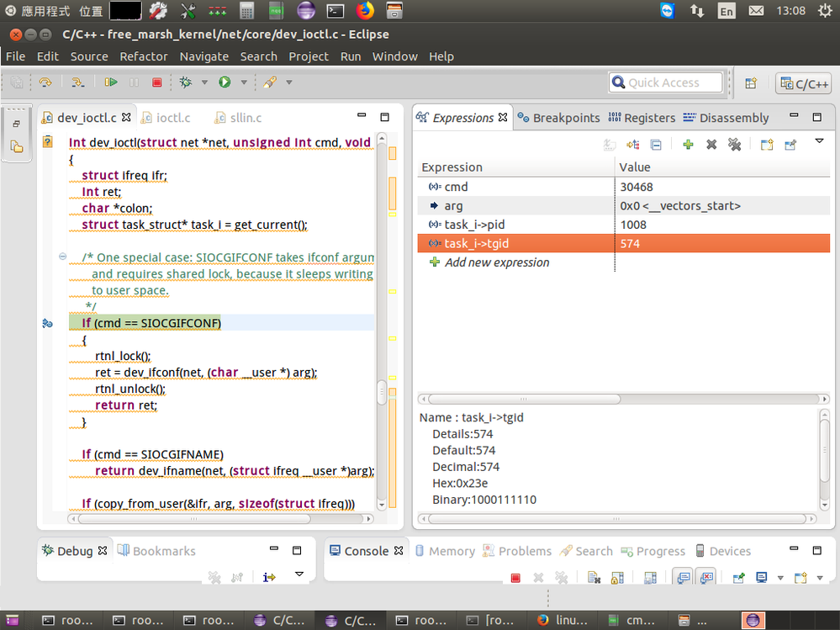
Task: Click Collapse All in Expressions view
Action: coord(656,144)
